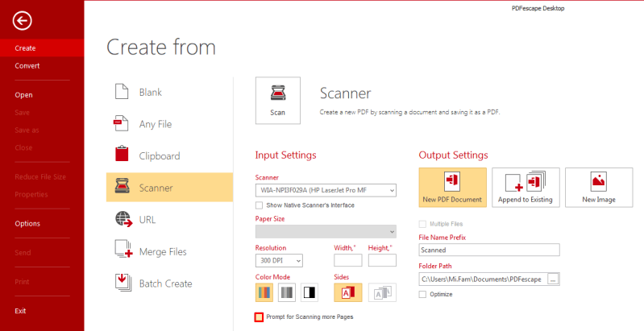Screen dimensions: 644x331
Task: Enable Show Native Scanner's Interface
Action: (x=260, y=205)
